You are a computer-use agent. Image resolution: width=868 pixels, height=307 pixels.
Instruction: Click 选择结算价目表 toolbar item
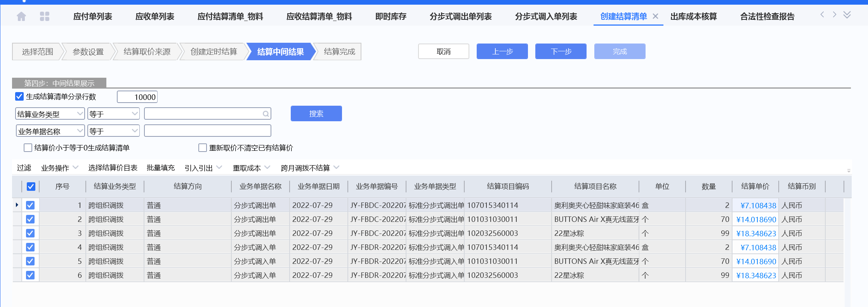(x=113, y=168)
